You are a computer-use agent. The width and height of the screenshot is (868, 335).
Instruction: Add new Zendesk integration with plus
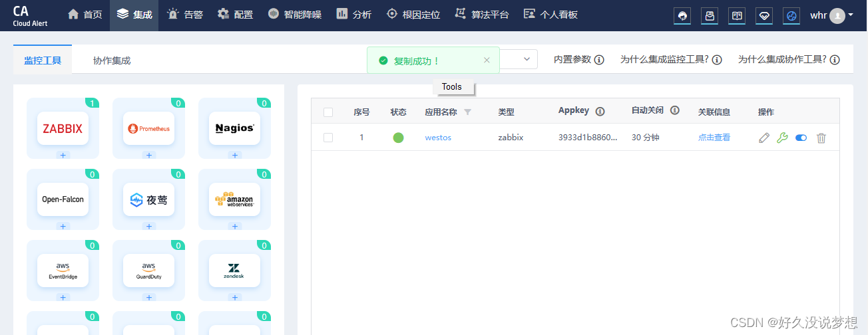click(234, 297)
